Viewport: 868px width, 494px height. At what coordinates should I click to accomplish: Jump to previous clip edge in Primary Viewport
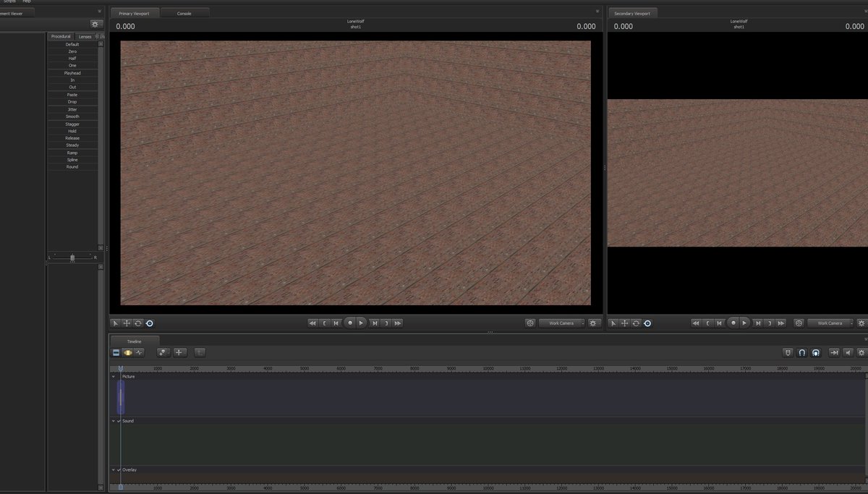click(x=325, y=323)
